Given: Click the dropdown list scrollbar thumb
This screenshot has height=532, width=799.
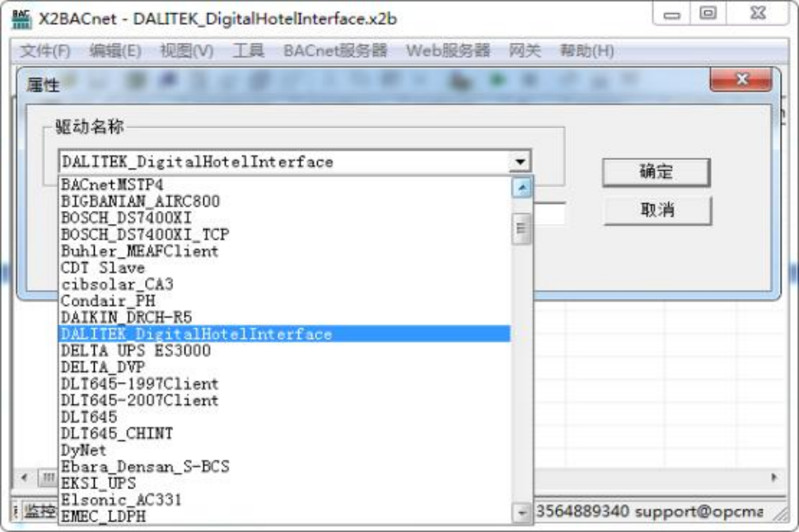Looking at the screenshot, I should (x=521, y=228).
